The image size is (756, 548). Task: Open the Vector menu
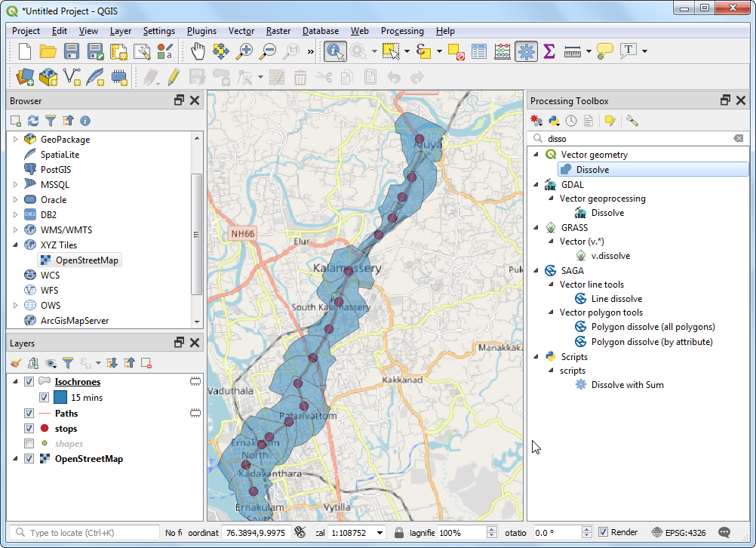241,31
